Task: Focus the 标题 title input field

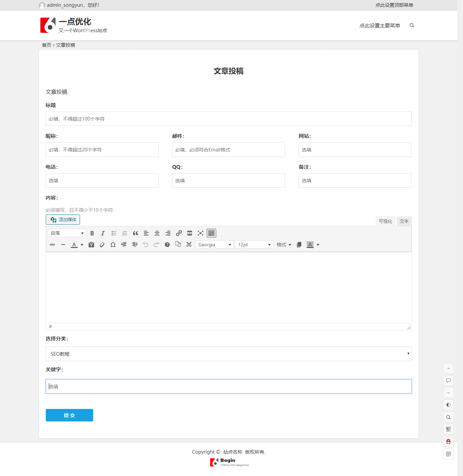Action: tap(229, 119)
